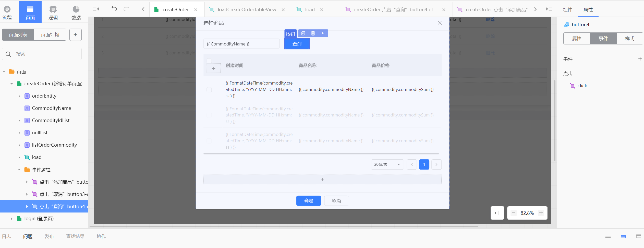This screenshot has width=644, height=248.
Task: Open the 逻辑 section icon
Action: [x=53, y=12]
